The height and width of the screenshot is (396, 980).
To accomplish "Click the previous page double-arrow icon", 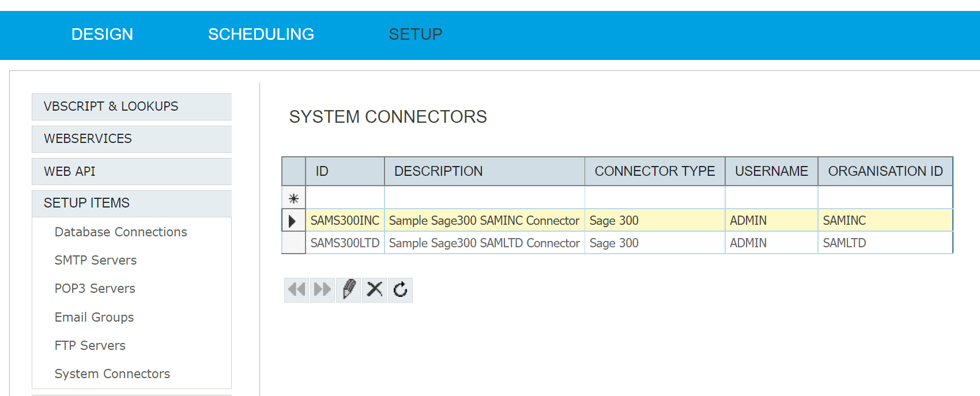I will tap(297, 289).
